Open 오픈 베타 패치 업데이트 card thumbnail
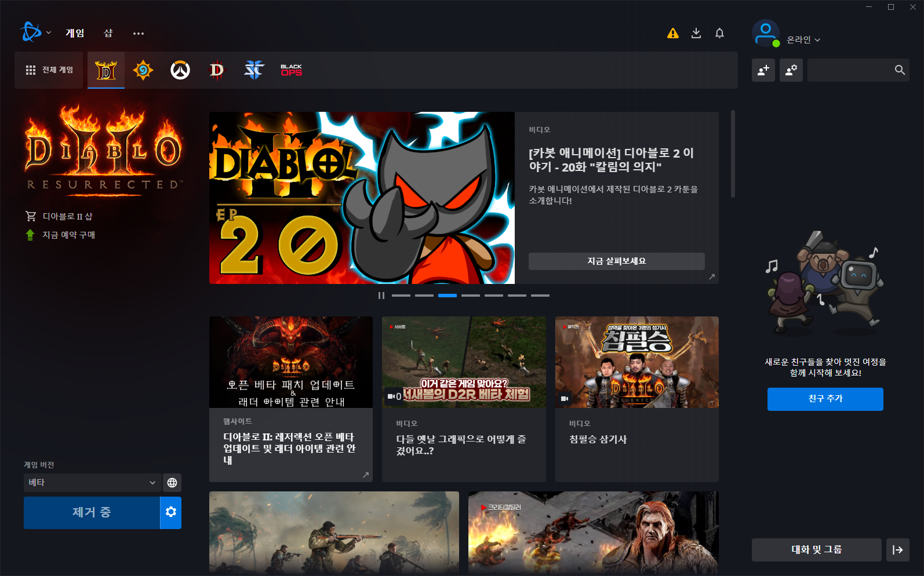Image resolution: width=924 pixels, height=576 pixels. 291,362
